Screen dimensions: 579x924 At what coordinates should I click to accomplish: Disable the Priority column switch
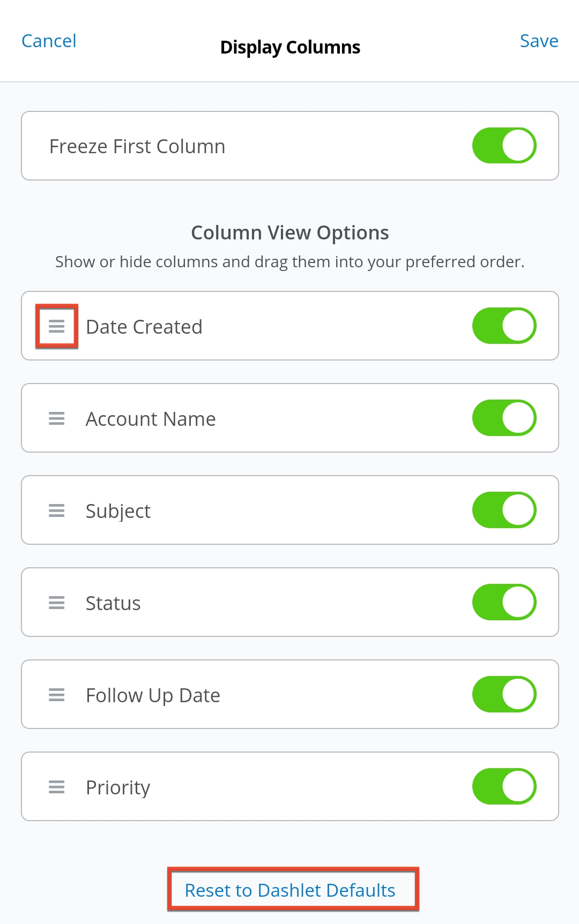coord(504,786)
